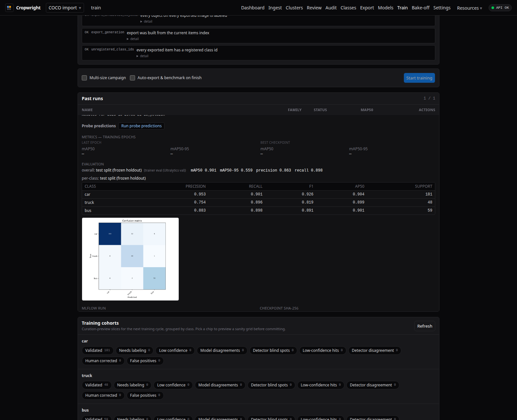517x420 pixels.
Task: Refresh the Training cohorts
Action: [425, 326]
